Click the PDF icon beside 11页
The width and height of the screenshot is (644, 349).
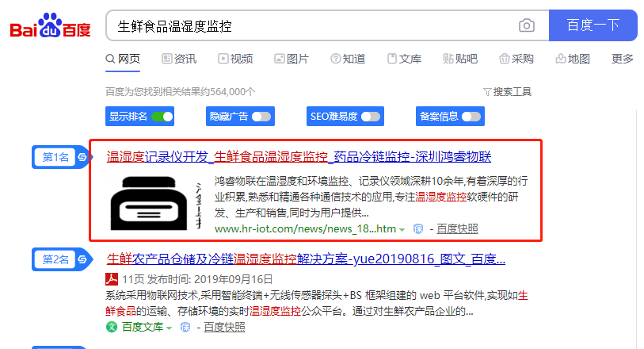tap(112, 279)
